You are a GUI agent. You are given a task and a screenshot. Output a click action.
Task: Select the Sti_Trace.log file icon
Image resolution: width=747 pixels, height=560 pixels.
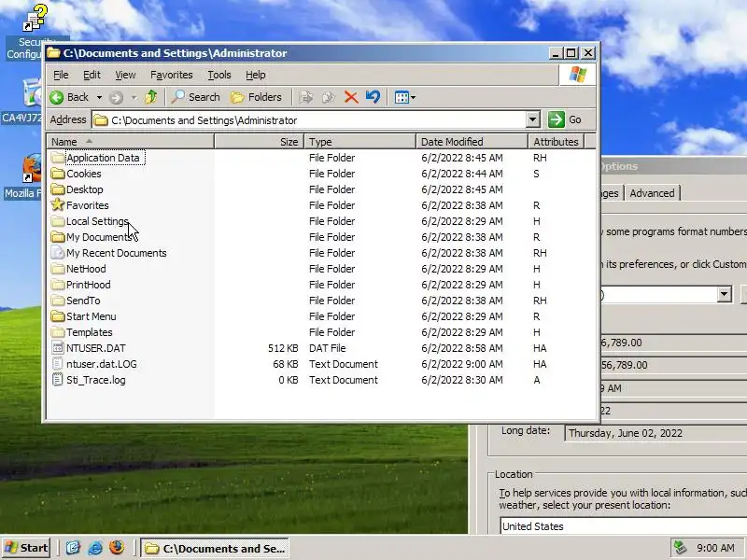tap(58, 380)
